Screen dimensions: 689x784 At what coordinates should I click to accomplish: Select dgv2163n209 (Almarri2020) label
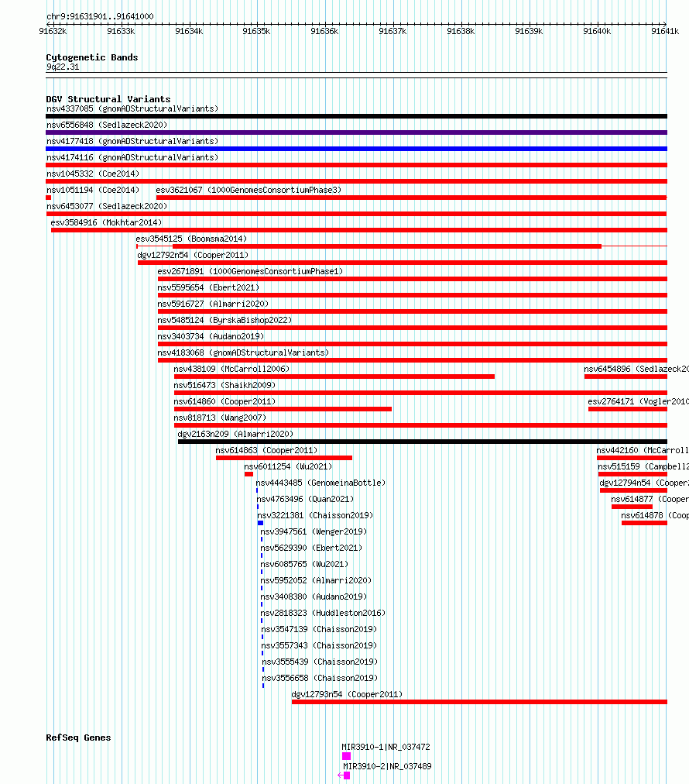tap(236, 434)
